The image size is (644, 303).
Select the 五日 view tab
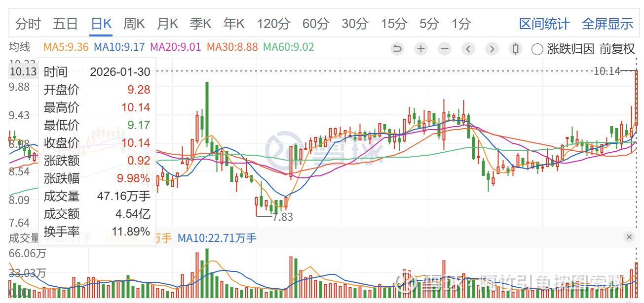[66, 24]
